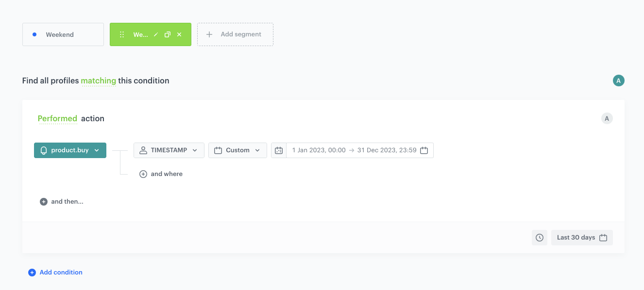Expand the TIMESTAMP parameter dropdown
Viewport: 644px width, 290px height.
(169, 150)
